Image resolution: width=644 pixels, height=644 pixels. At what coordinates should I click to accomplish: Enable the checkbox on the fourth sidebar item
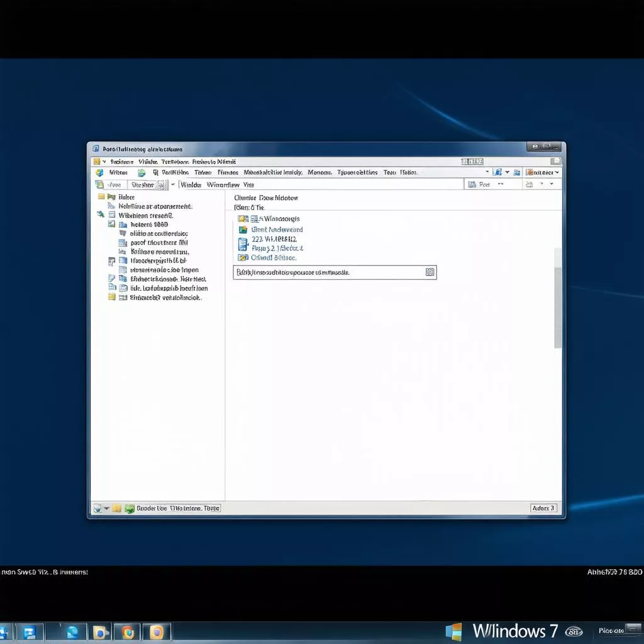[x=111, y=224]
